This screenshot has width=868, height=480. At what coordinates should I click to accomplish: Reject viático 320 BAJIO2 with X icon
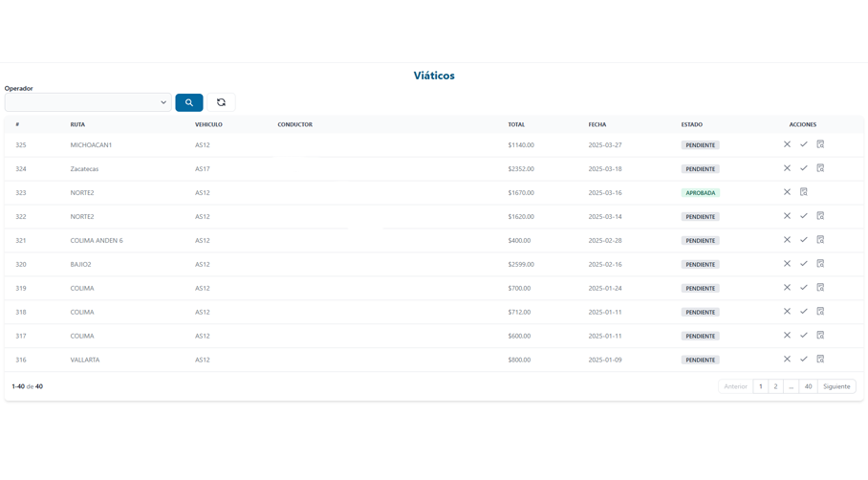[x=787, y=264]
